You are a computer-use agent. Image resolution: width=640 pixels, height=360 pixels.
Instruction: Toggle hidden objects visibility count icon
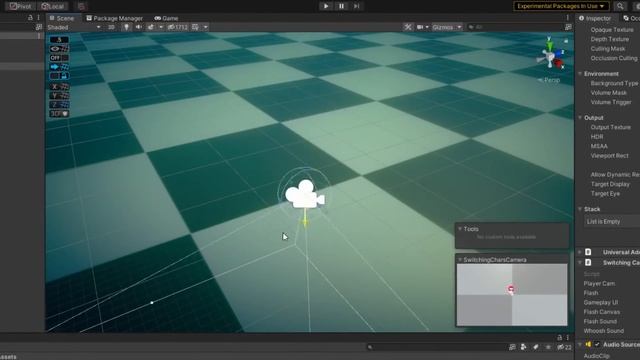pos(177,27)
